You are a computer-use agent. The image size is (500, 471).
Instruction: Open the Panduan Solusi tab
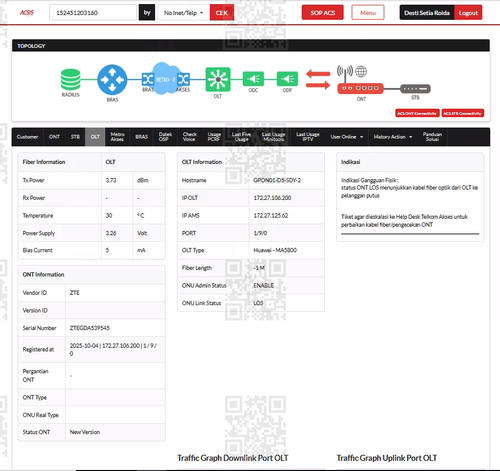(432, 137)
